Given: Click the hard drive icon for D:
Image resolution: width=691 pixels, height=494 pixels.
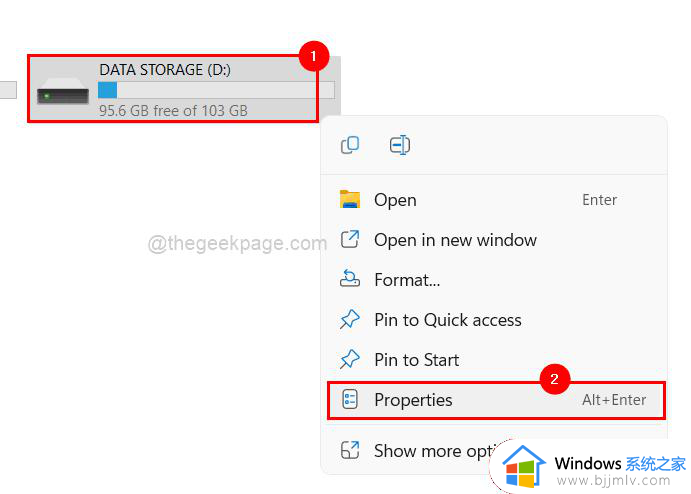Looking at the screenshot, I should tap(63, 91).
